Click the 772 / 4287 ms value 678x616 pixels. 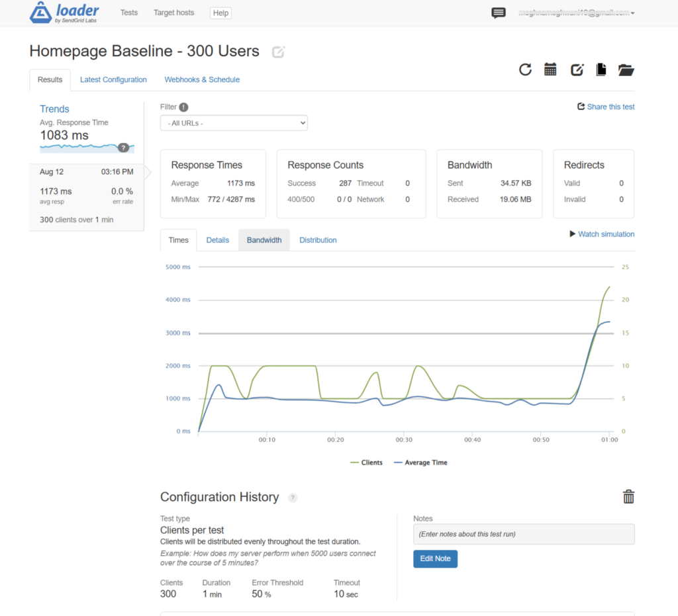point(231,200)
